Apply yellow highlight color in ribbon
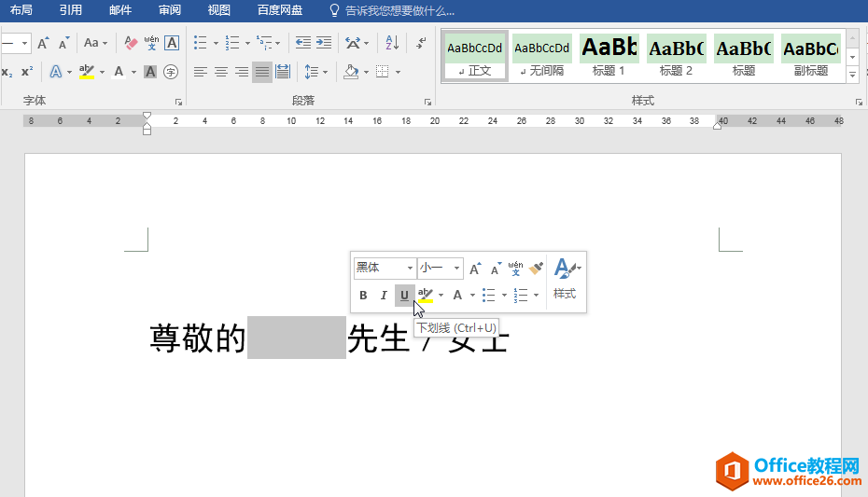 (x=87, y=72)
